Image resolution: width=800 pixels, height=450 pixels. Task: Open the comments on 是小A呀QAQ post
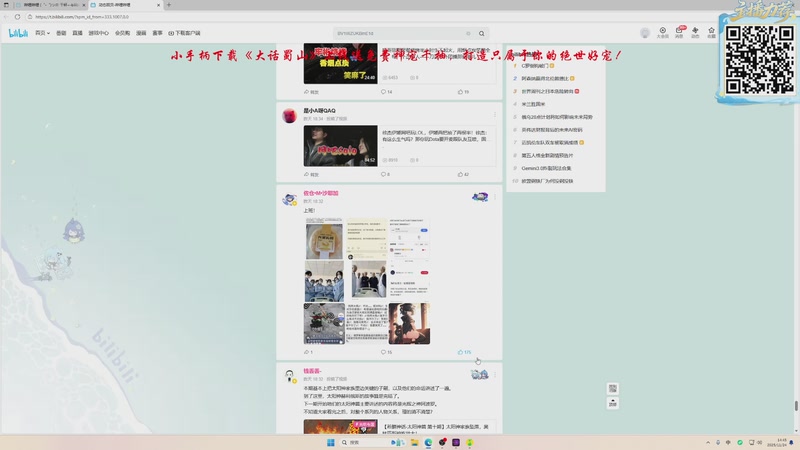pyautogui.click(x=385, y=174)
